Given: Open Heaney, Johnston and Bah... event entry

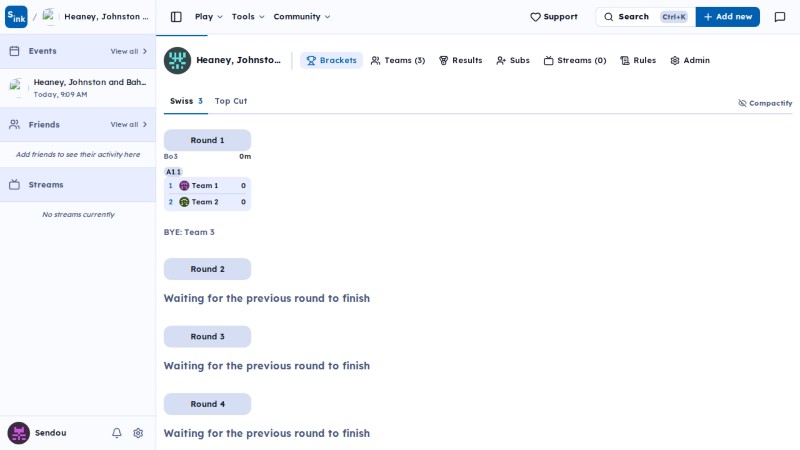Looking at the screenshot, I should tap(78, 88).
